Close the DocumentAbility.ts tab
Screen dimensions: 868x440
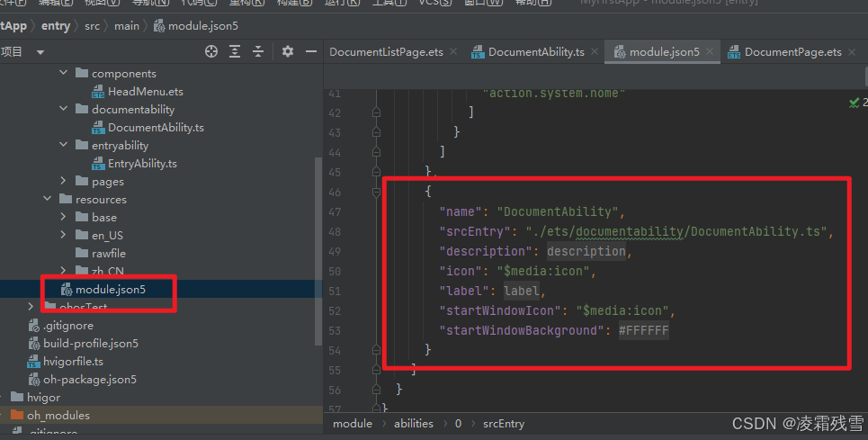595,51
